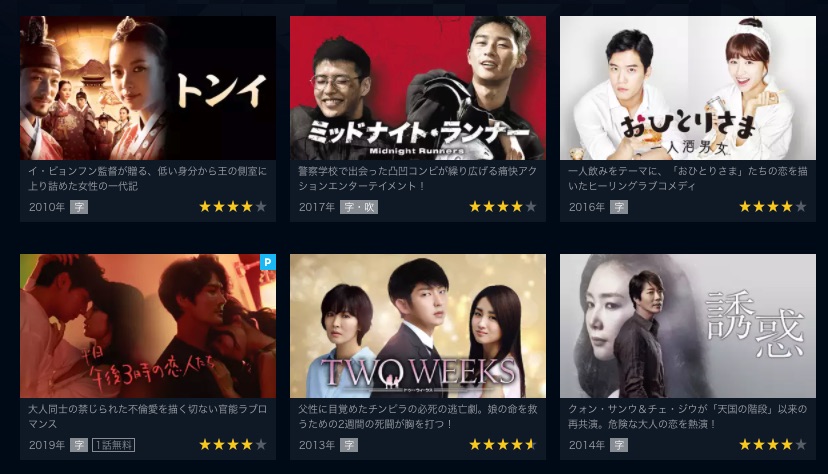Open the おひとりさま drama thumbnail
Screen dimensions: 828x474
[688, 88]
